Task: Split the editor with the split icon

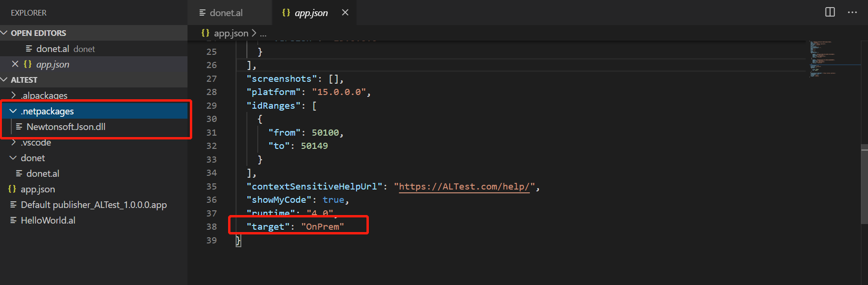Action: click(830, 12)
